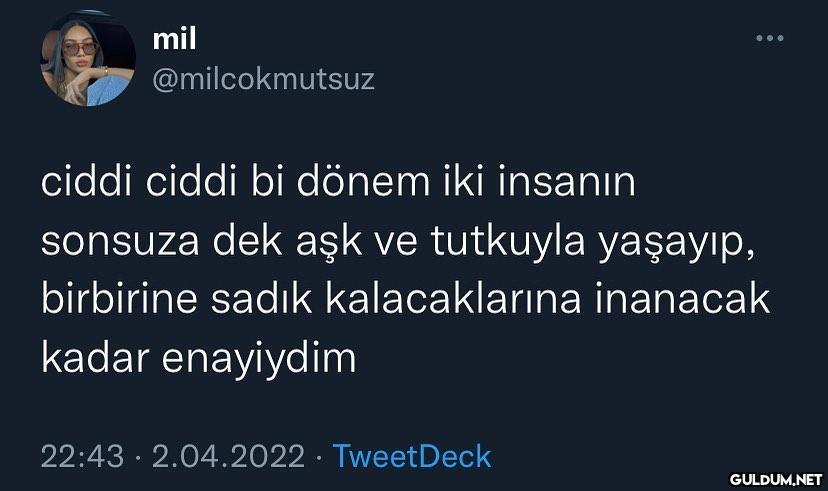
Task: Click the 22:43 timestamp
Action: (82, 456)
